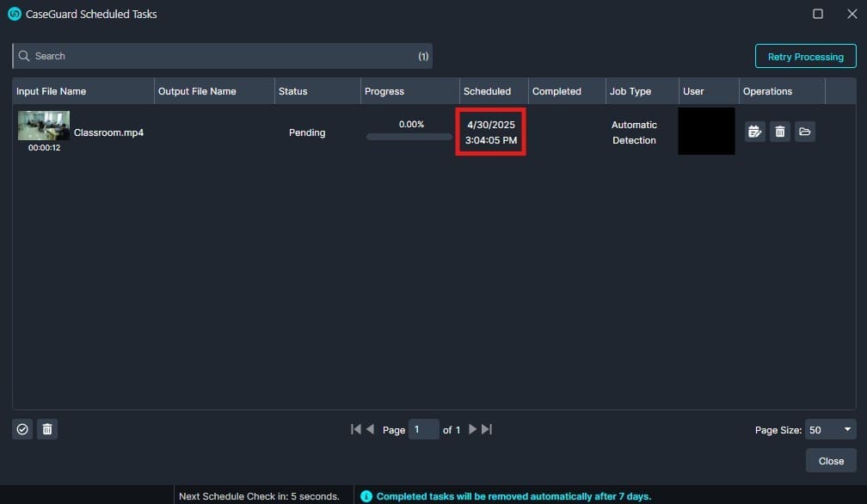
Task: Sort by the Input File Name column
Action: tap(52, 91)
